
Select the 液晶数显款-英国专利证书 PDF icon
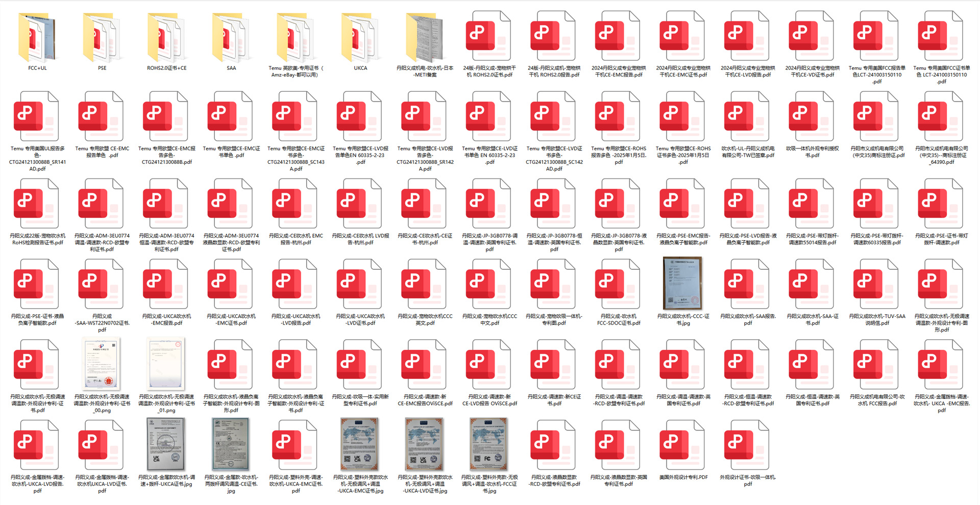619,446
